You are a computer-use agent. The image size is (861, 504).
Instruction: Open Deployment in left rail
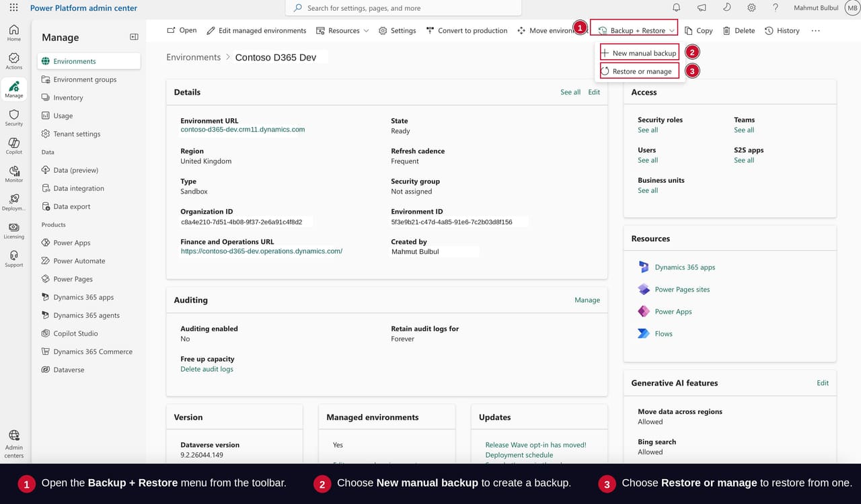pyautogui.click(x=14, y=202)
